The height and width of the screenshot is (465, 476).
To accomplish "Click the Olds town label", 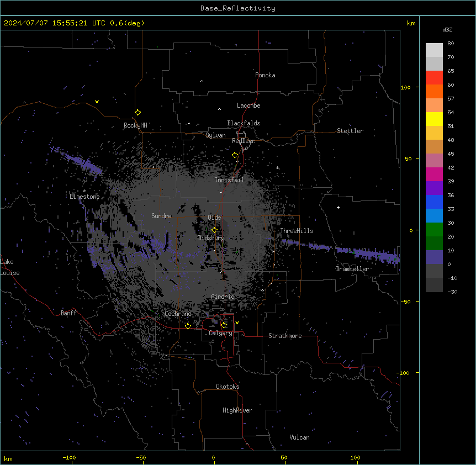I will point(214,218).
